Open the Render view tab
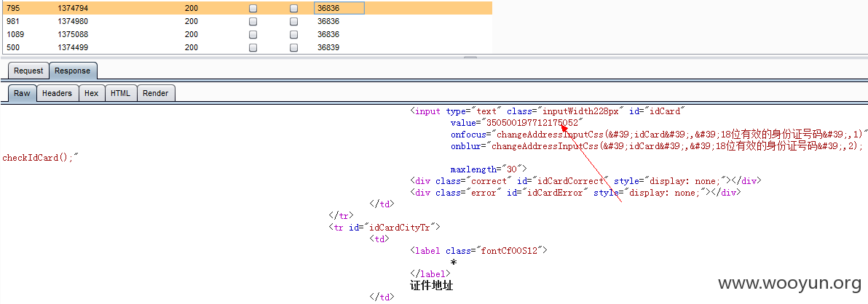 (x=156, y=93)
